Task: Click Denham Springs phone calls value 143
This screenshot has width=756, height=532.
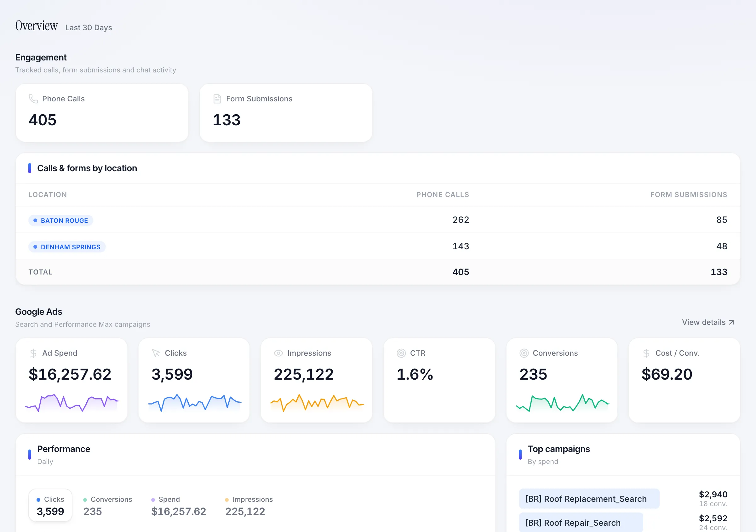Action: [461, 246]
